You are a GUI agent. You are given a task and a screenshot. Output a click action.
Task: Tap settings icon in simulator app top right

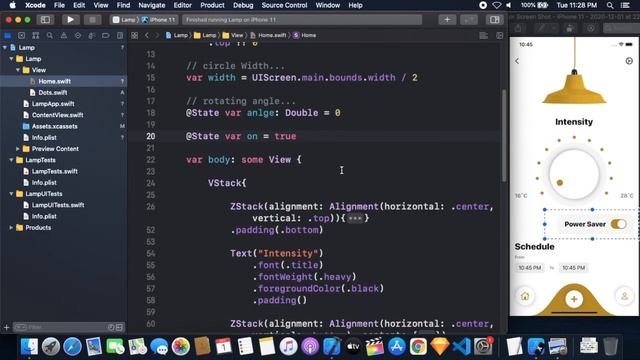pos(629,61)
